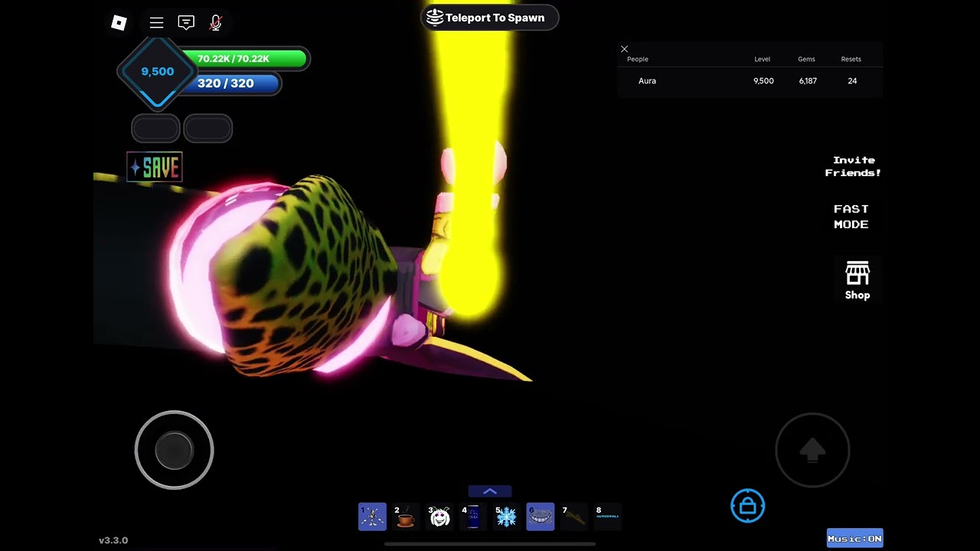Select hotbar slot 6 grinning mouth item
Image resolution: width=980 pixels, height=551 pixels.
click(x=541, y=517)
